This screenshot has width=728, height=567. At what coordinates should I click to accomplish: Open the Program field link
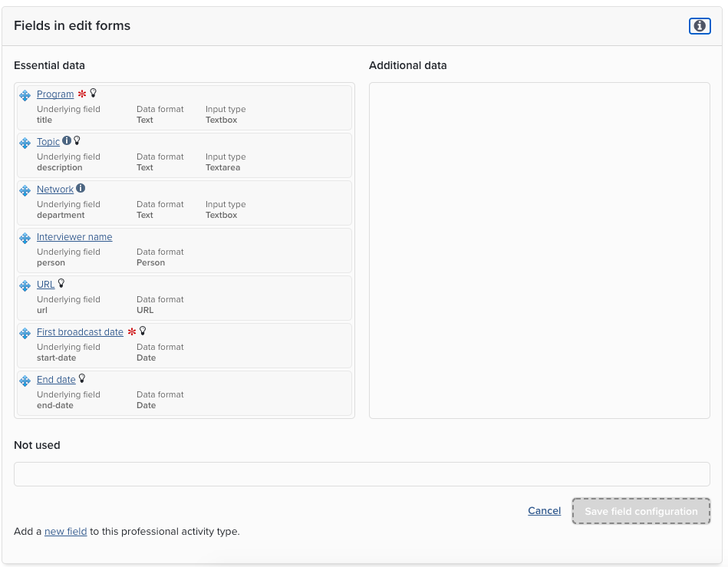pos(55,94)
